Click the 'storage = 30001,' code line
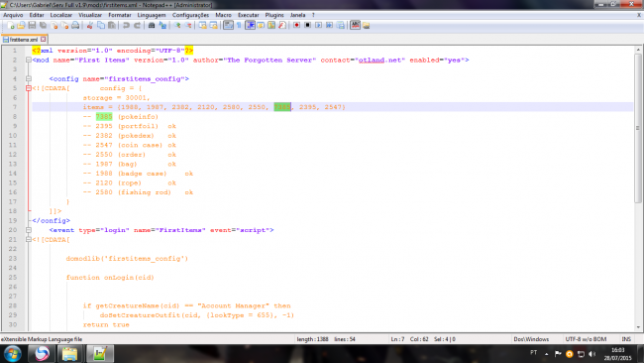Screen dimensions: 644x363 coord(117,98)
